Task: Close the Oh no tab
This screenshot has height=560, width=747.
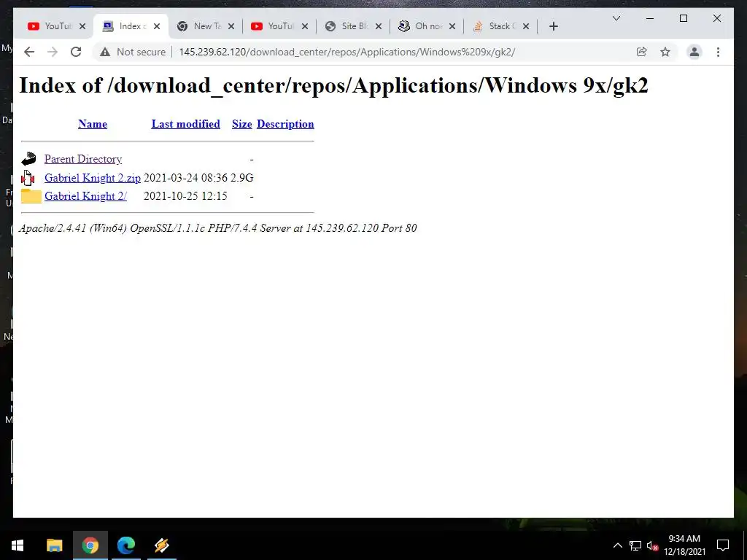Action: (x=452, y=26)
